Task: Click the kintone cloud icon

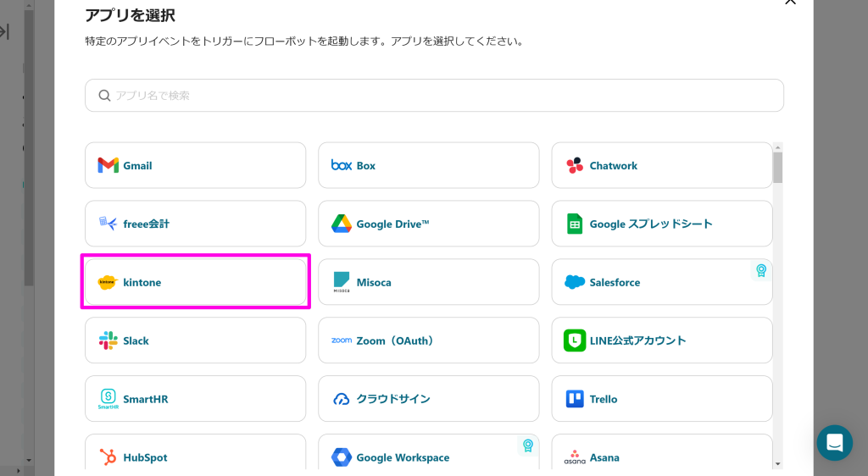Action: [x=108, y=282]
